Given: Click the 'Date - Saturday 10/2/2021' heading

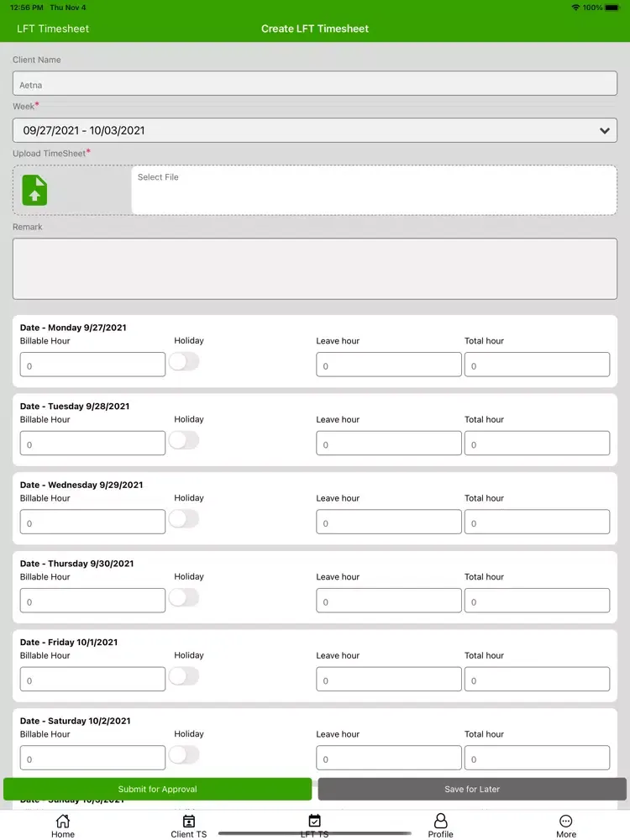Looking at the screenshot, I should click(x=75, y=721).
